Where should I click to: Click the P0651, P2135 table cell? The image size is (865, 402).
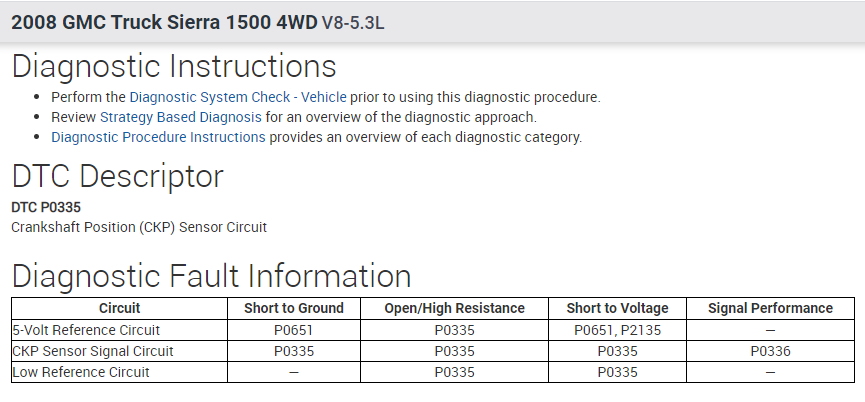617,330
